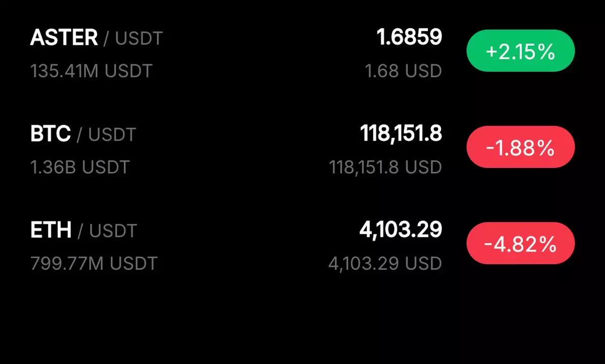Select the bold 4,103.29 ETH price
605x364 pixels.
coord(401,230)
